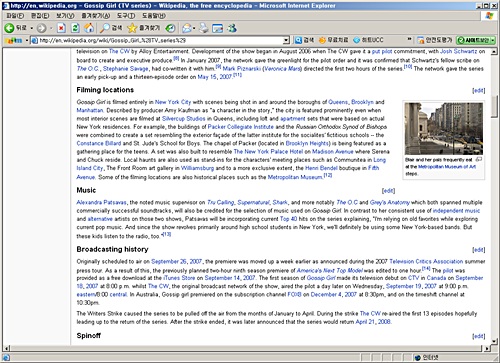
Task: Refresh the page with the green arrows icon
Action: tap(75, 28)
